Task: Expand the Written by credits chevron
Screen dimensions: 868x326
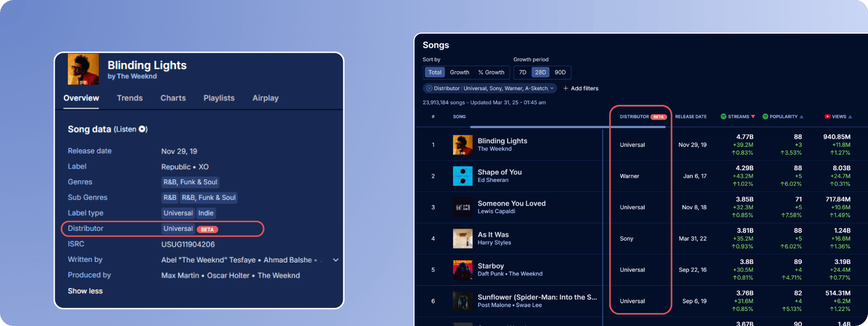Action: point(336,260)
